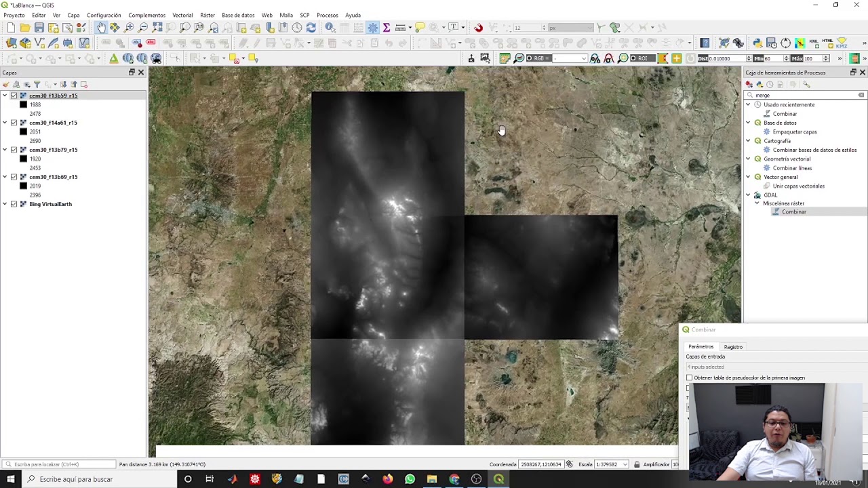Open the Vectorial menu

pyautogui.click(x=182, y=15)
